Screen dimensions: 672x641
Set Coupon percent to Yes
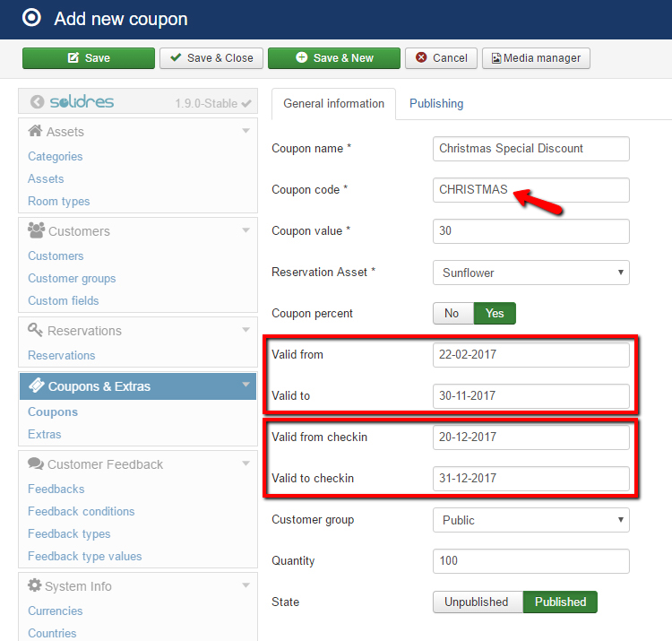(495, 314)
